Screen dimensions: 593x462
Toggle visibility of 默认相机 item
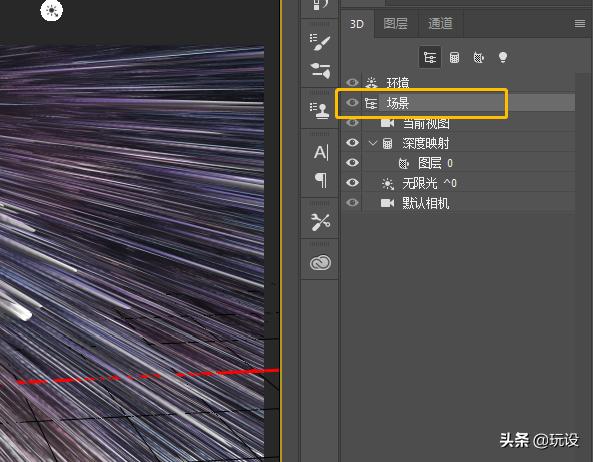352,203
